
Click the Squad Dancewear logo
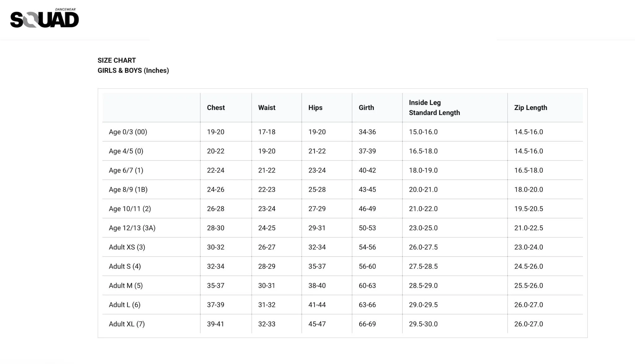pos(44,18)
